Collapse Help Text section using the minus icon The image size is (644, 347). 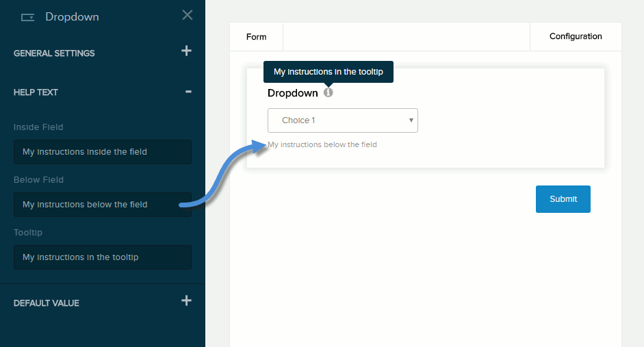[x=188, y=92]
